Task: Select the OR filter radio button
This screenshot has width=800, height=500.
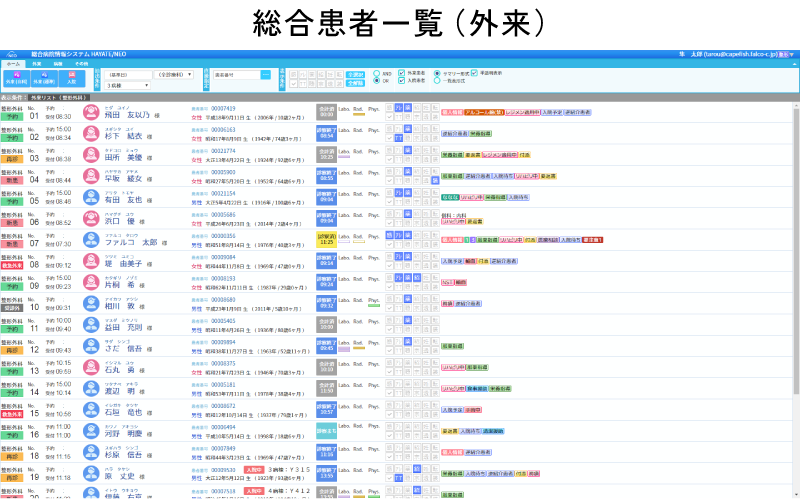Action: point(377,81)
